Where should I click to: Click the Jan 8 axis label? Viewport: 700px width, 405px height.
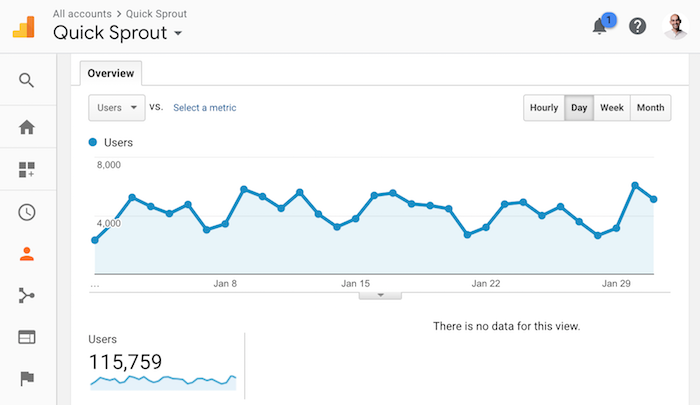point(225,284)
